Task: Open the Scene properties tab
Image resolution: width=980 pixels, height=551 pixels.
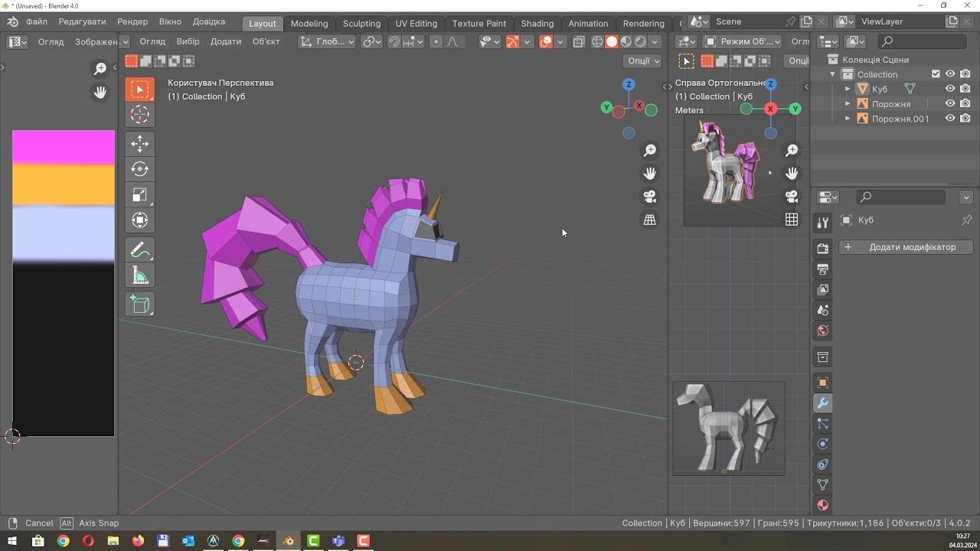Action: point(823,311)
